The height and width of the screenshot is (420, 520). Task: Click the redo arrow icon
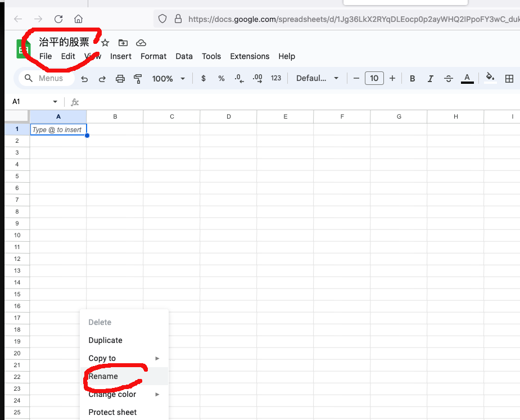(102, 79)
